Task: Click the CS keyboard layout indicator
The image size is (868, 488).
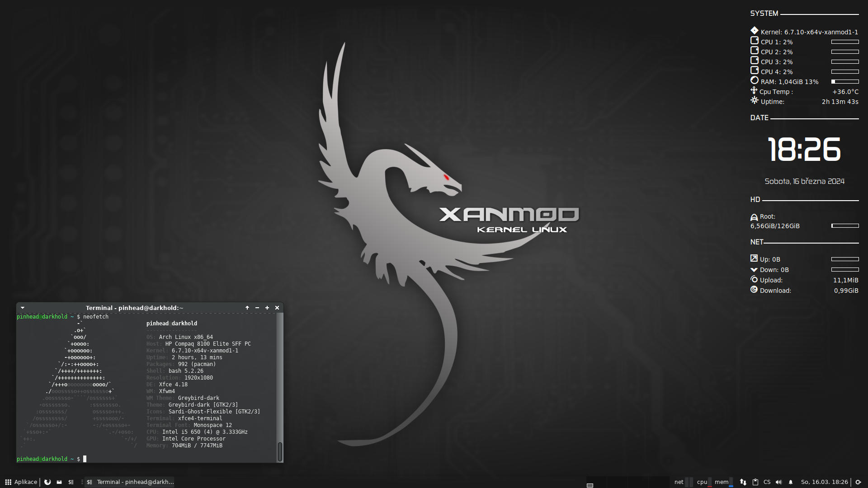Action: [x=767, y=482]
